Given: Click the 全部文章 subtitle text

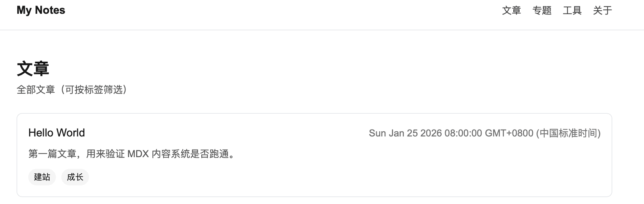Looking at the screenshot, I should point(36,90).
